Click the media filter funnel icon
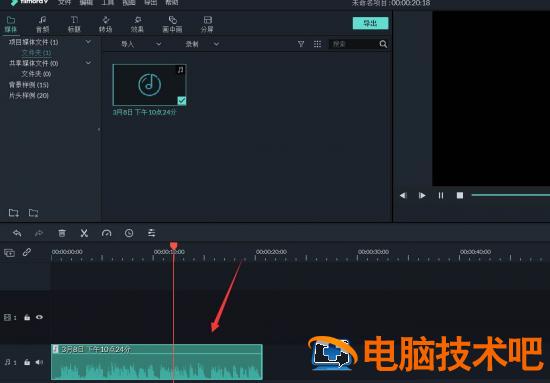 point(301,44)
